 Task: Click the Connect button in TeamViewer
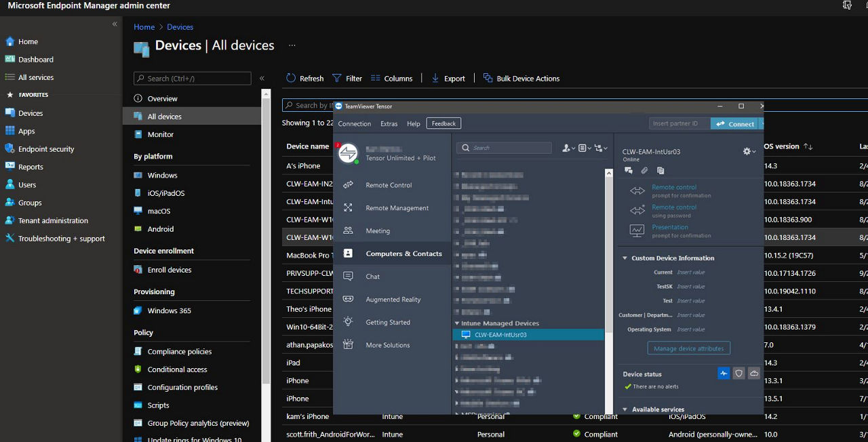coord(736,123)
